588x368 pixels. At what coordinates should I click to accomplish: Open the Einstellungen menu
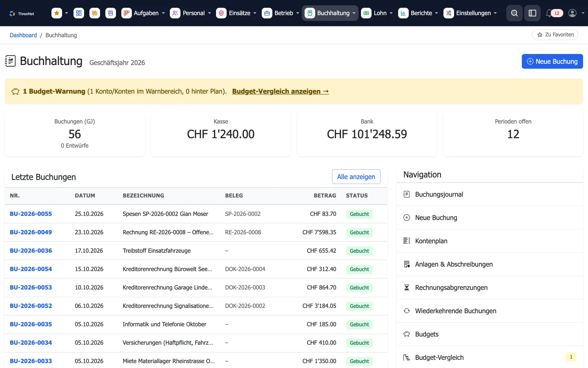(x=470, y=13)
